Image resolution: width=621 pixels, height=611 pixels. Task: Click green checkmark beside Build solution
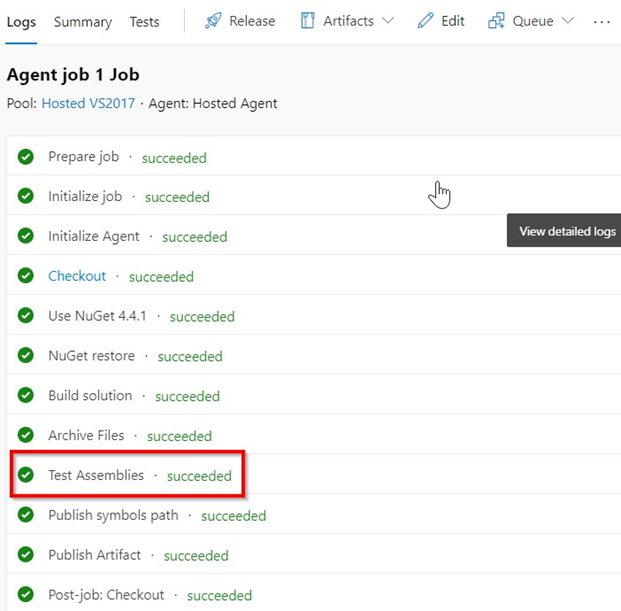pos(26,396)
